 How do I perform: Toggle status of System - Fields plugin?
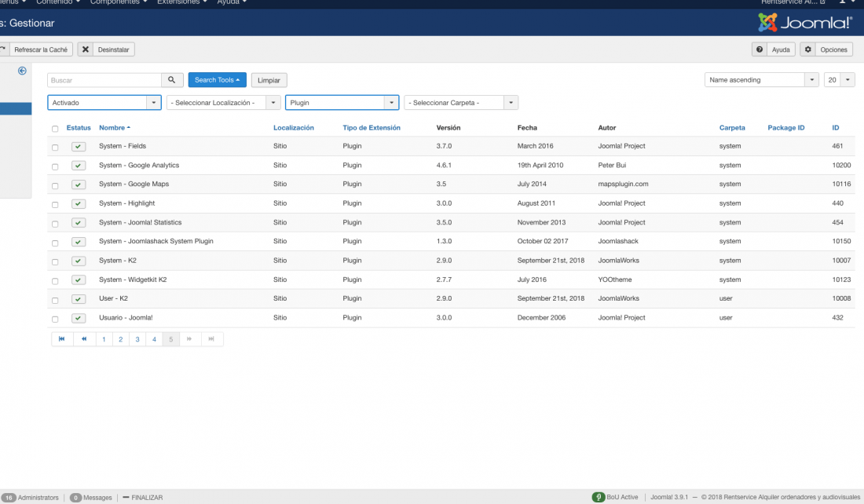[x=79, y=147]
